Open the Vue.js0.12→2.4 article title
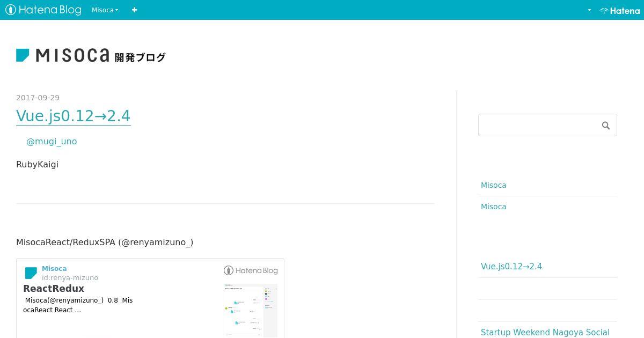Screen dimensions: 644x338 click(x=74, y=116)
